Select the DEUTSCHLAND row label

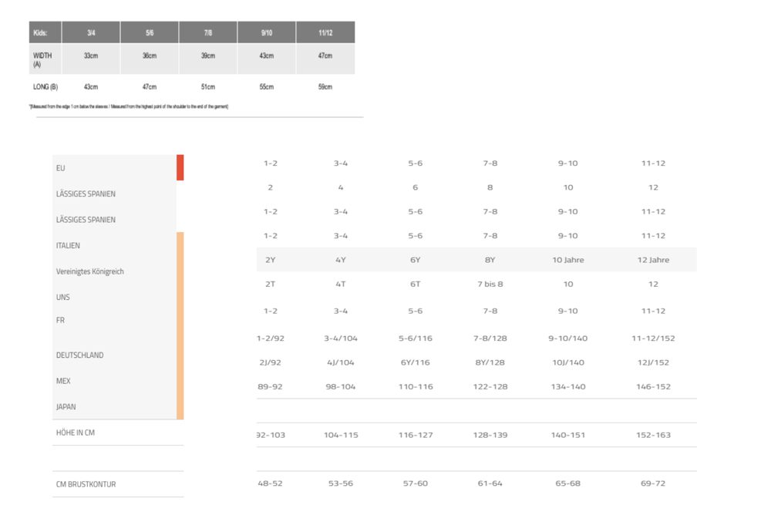tap(79, 355)
